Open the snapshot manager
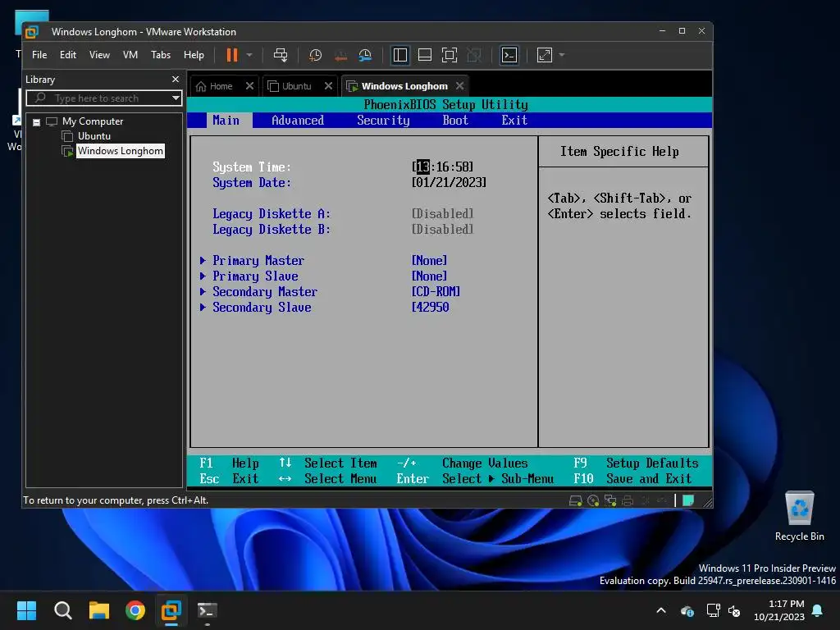Screen dimensions: 840x630 point(365,55)
